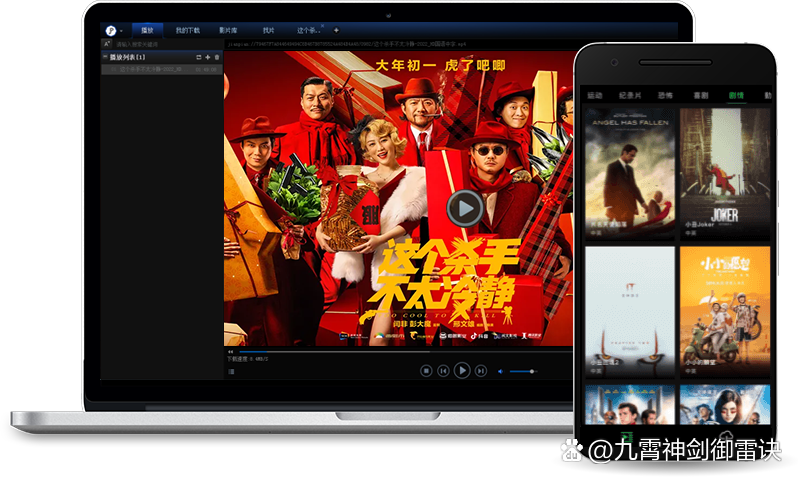
Task: Select the 这个杀.. tab
Action: [x=308, y=31]
